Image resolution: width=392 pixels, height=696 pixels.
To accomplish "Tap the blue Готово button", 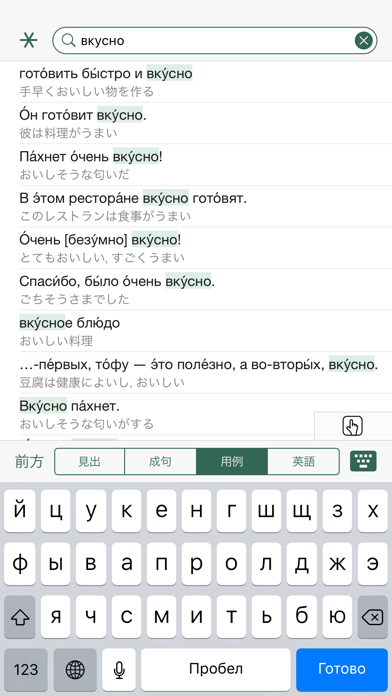I will 342,669.
